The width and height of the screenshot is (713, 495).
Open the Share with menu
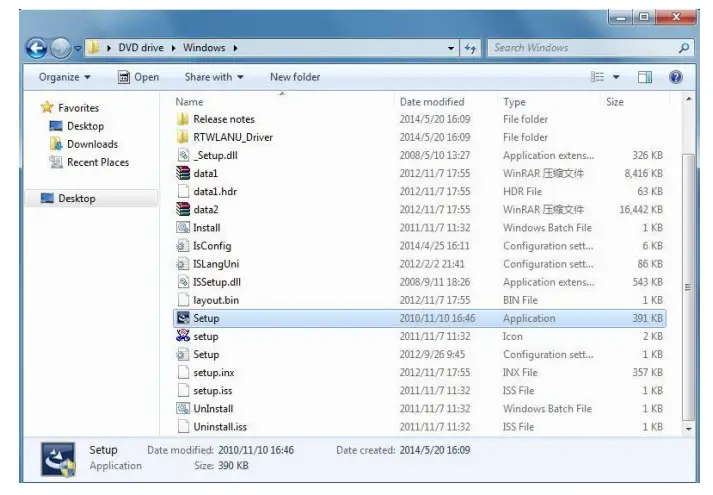point(214,77)
